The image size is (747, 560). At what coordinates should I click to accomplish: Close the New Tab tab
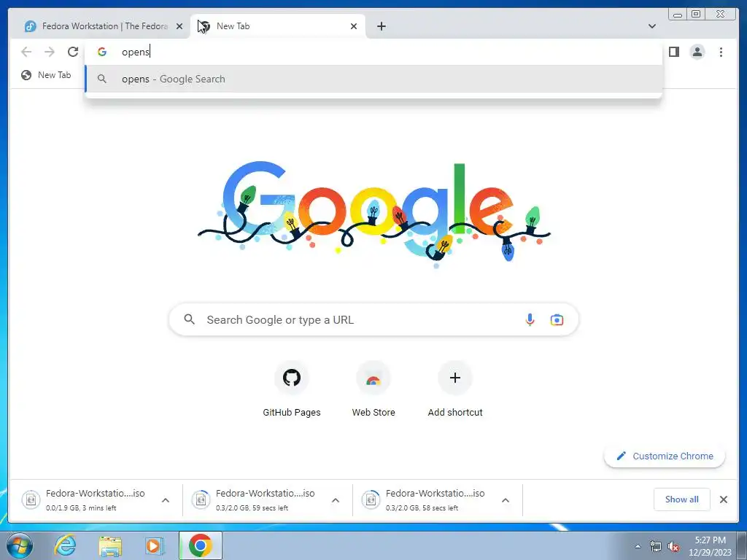click(354, 26)
